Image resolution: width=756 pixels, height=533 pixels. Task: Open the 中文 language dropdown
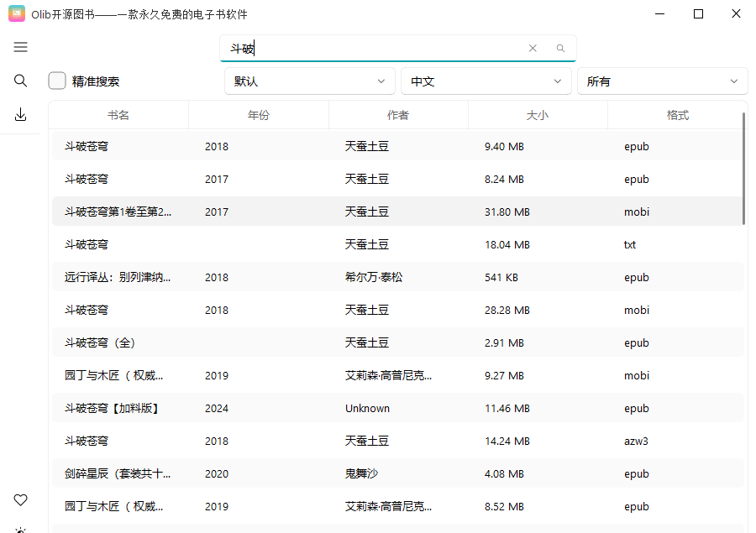(486, 81)
